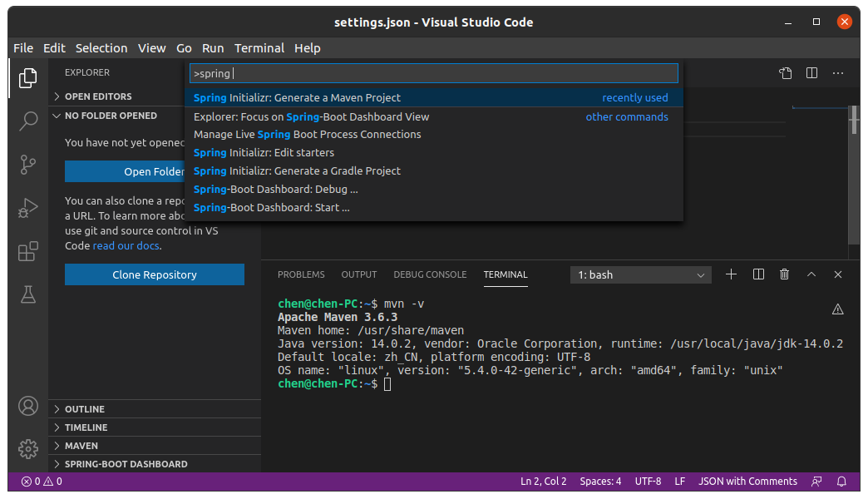This screenshot has height=499, width=868.
Task: Open the Search view icon
Action: (x=27, y=121)
